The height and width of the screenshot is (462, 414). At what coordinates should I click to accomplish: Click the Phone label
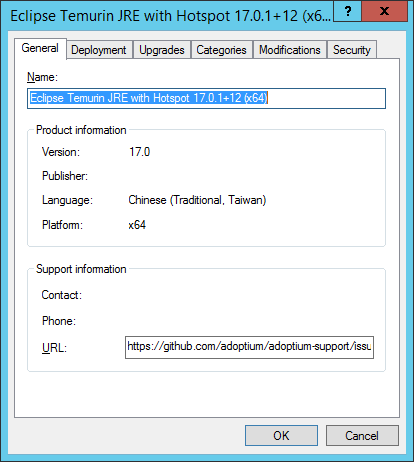(x=59, y=321)
